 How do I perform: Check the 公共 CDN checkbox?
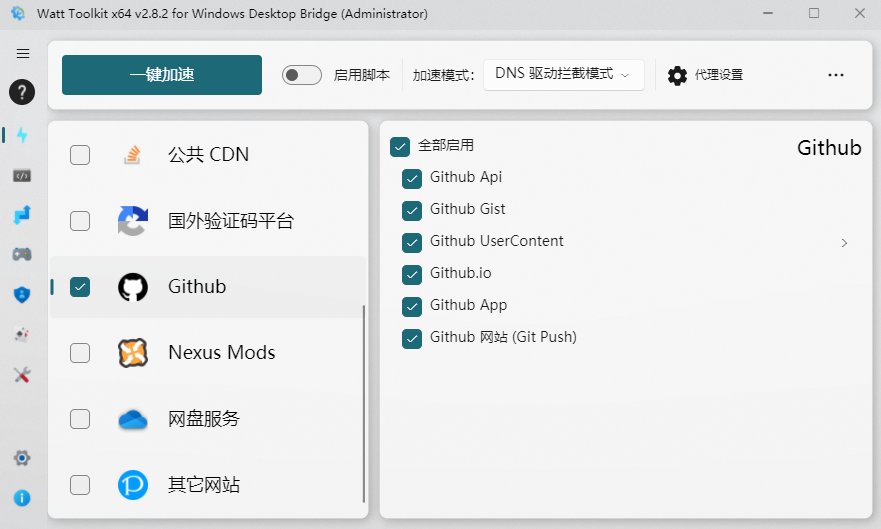pyautogui.click(x=80, y=155)
